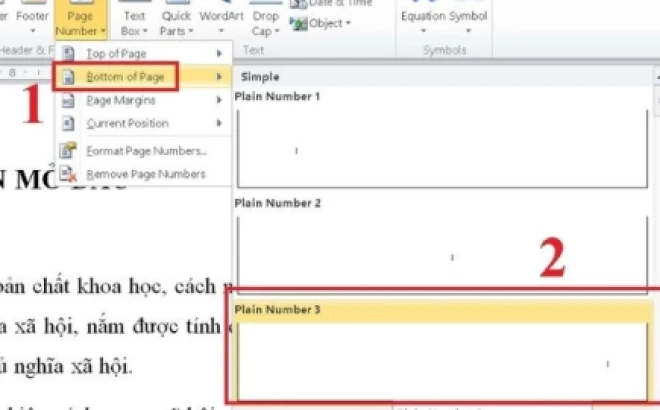
Task: Click document text 'nghĩa xã hội.'
Action: pos(73,367)
